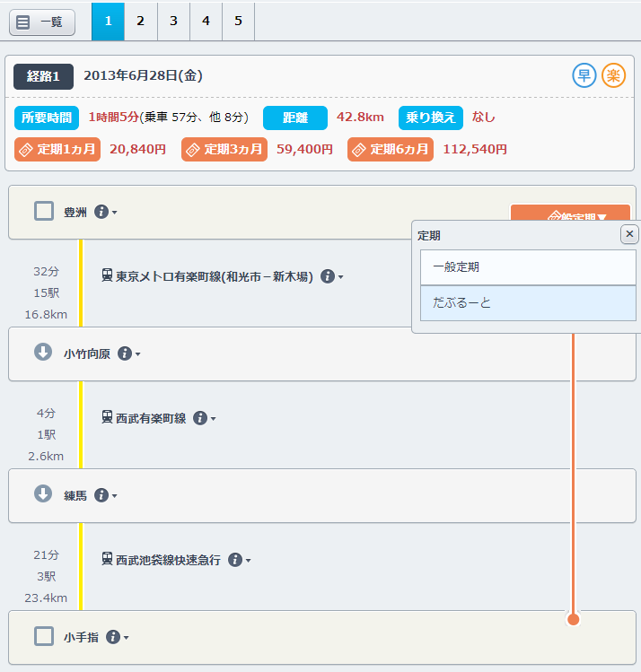Click info icon beside 小竹向原 station

[x=125, y=353]
